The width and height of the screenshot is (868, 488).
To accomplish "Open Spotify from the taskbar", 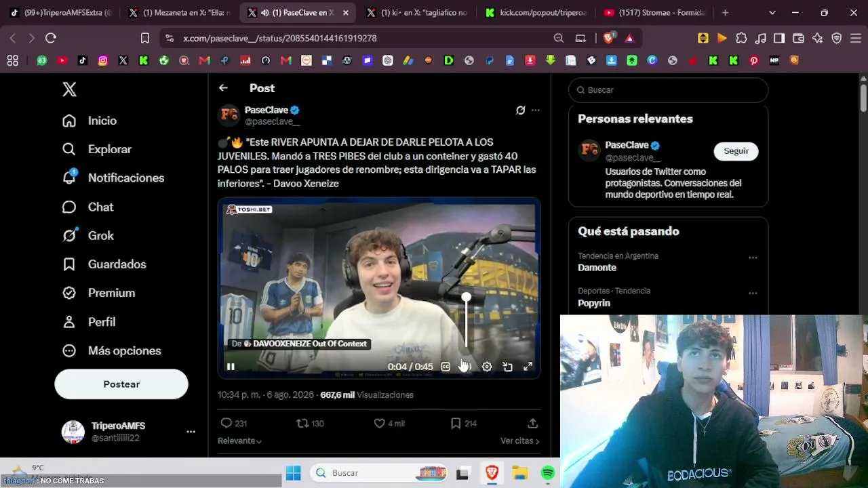I will 548,473.
